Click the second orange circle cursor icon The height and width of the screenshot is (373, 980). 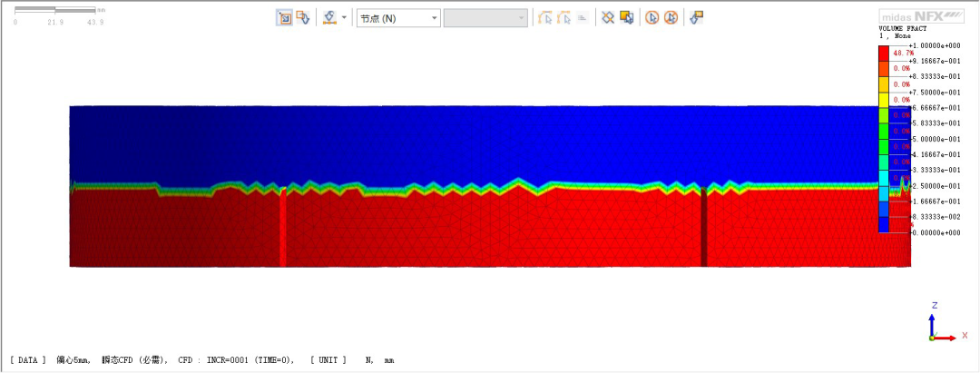670,17
